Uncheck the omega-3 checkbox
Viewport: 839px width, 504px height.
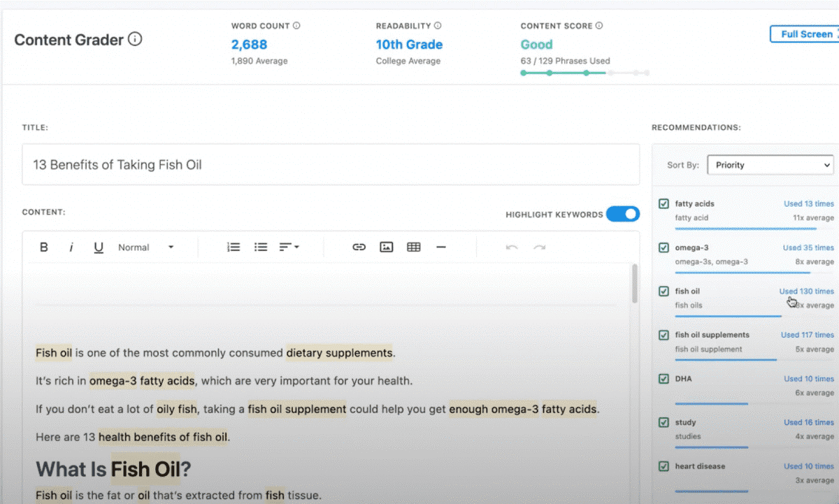click(x=664, y=247)
